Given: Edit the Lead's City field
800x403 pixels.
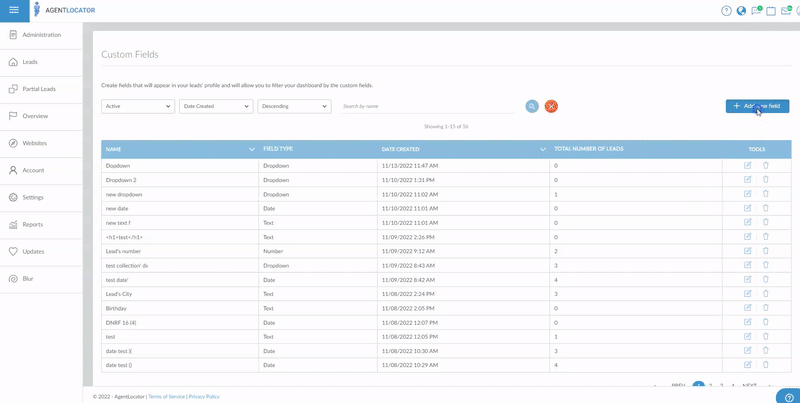Looking at the screenshot, I should pyautogui.click(x=747, y=294).
